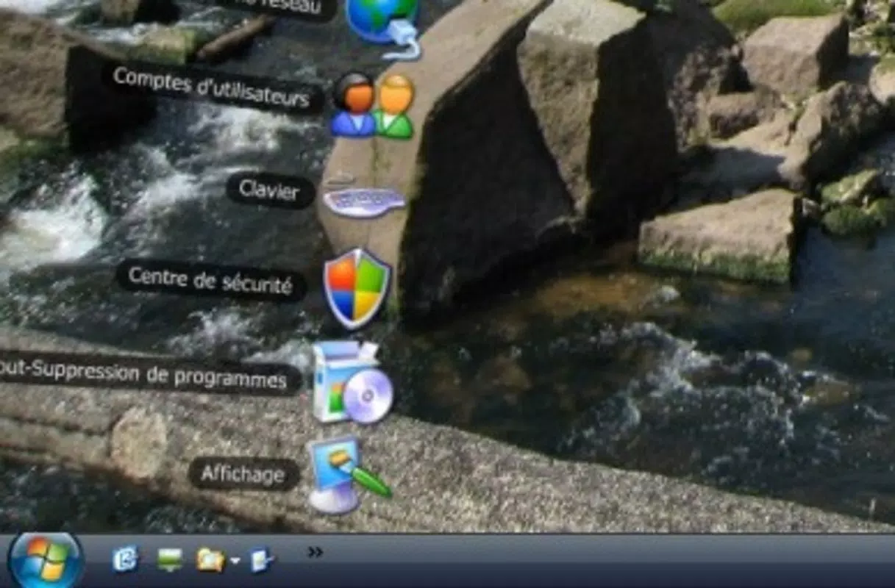Expand the quick launch double-chevron overflow
This screenshot has height=588, width=895.
(x=315, y=552)
